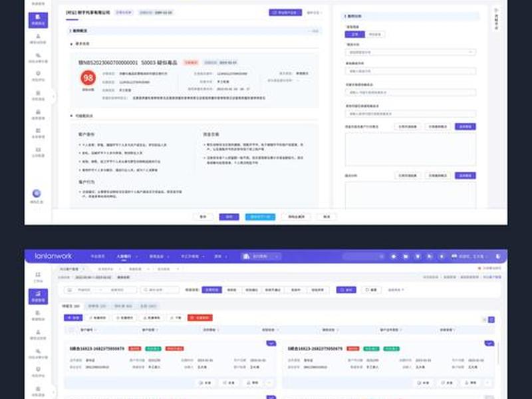Select the purple active option in right form toggle
This screenshot has width=532, height=399.
(x=354, y=35)
